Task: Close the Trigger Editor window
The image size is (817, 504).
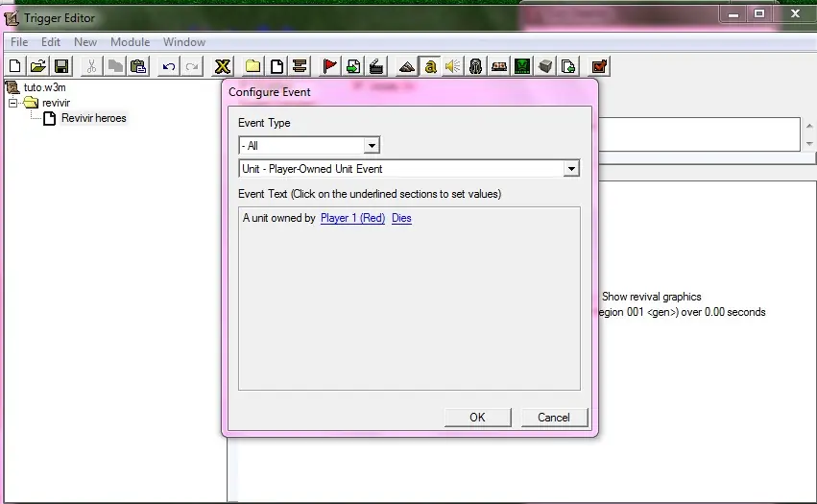Action: click(795, 14)
